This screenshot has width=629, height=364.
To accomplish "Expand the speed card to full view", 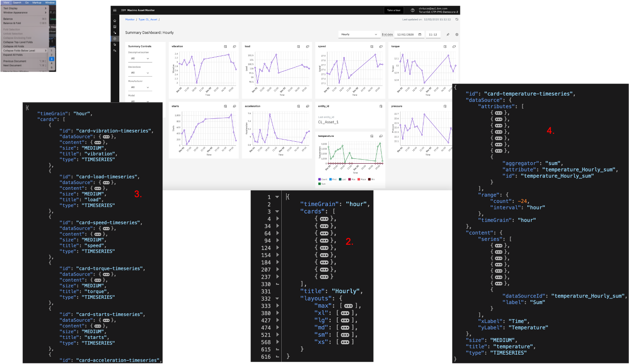I will [381, 46].
